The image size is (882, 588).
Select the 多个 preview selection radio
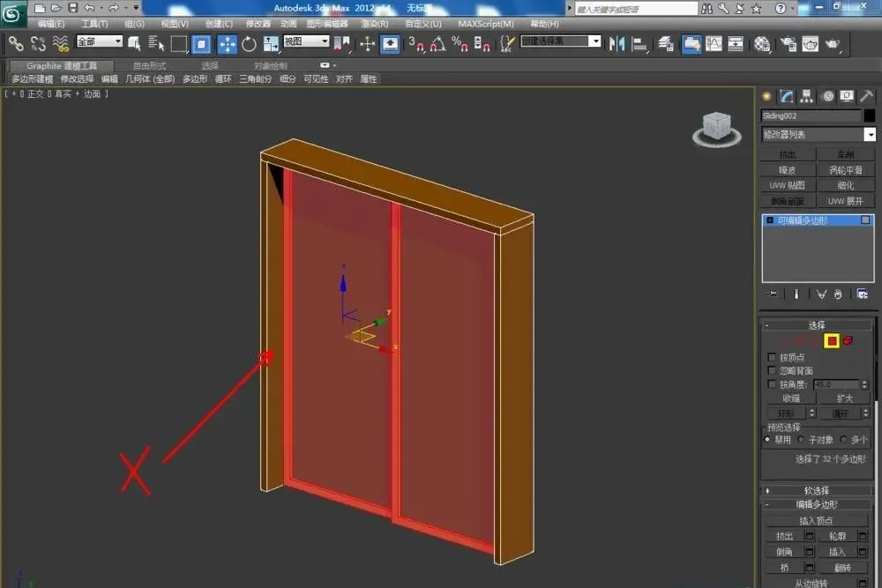coord(842,439)
